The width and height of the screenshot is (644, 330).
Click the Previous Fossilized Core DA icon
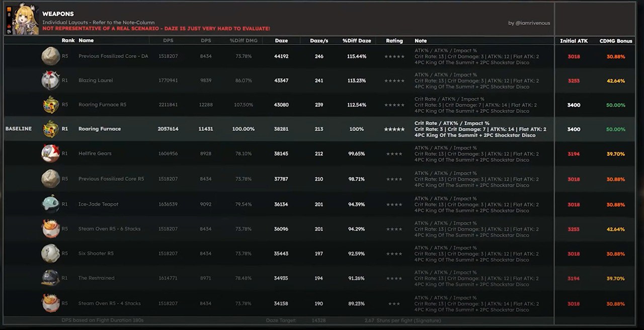(50, 56)
